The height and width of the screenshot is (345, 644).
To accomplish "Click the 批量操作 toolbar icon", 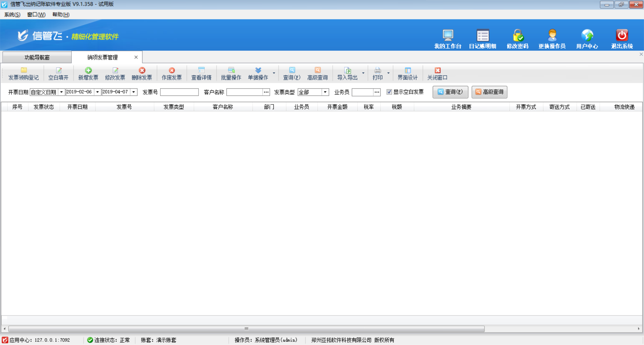I will (231, 73).
